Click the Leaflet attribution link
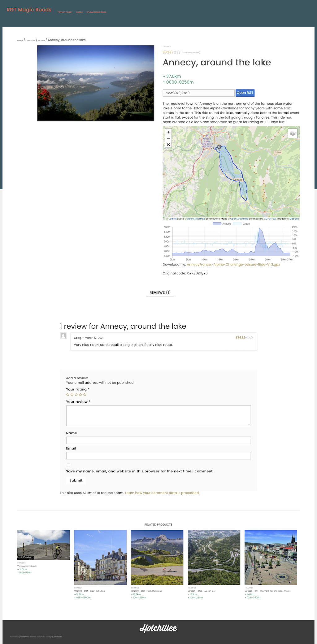317x644 pixels. pos(173,219)
